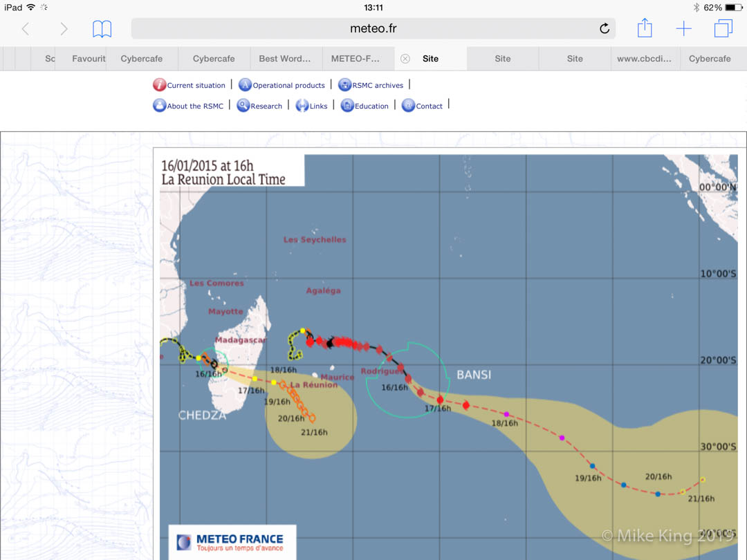Open Safari bookmarks panel
Viewport: 747px width, 560px height.
tap(102, 29)
